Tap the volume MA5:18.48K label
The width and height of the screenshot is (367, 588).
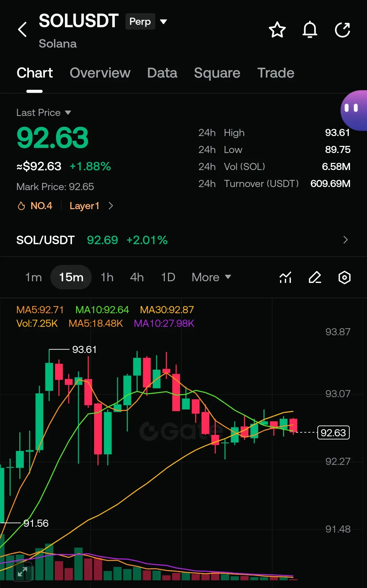(x=96, y=323)
